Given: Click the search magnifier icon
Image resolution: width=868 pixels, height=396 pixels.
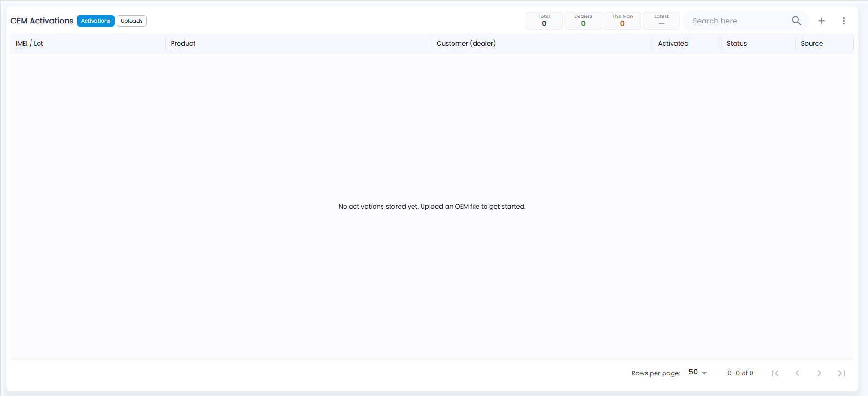Looking at the screenshot, I should [796, 21].
